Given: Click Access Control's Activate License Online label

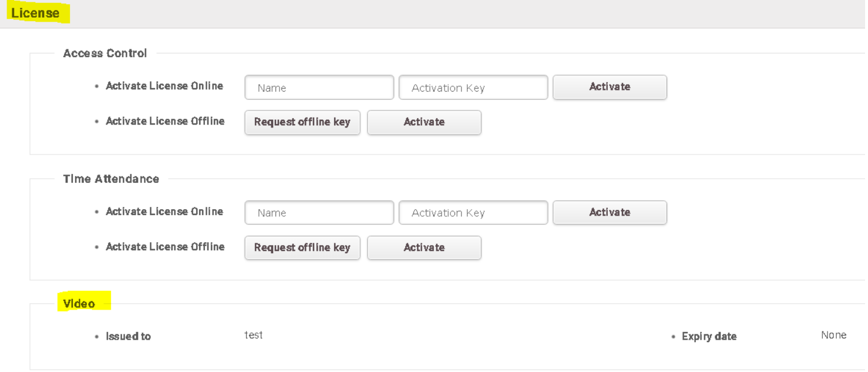Looking at the screenshot, I should 164,86.
